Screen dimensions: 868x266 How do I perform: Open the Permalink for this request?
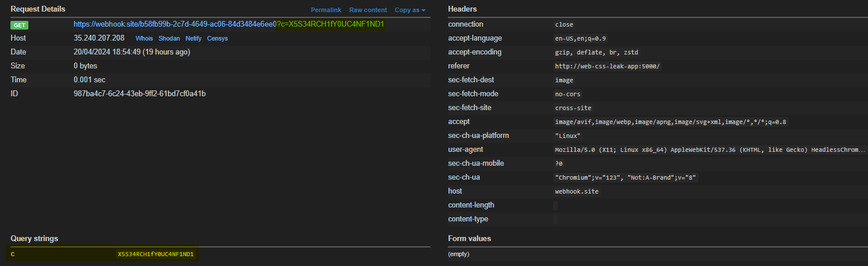[x=326, y=10]
